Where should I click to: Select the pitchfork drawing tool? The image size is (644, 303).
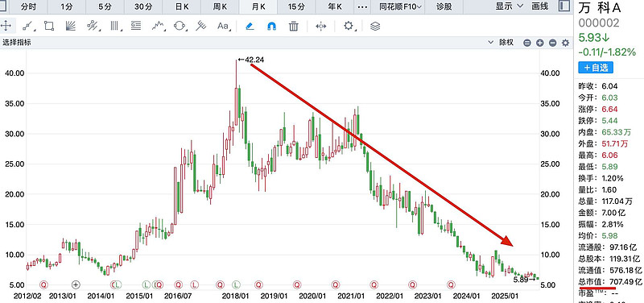point(200,27)
